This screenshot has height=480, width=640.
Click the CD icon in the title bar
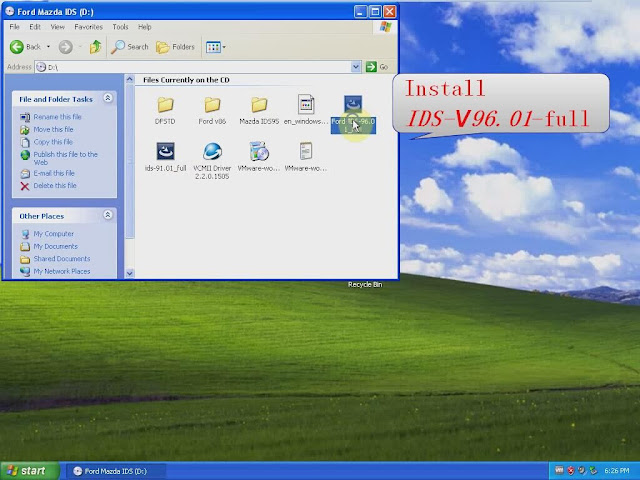[x=10, y=11]
